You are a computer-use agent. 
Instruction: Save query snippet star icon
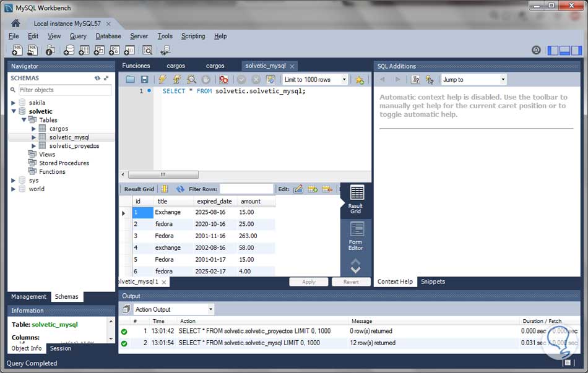coord(360,80)
